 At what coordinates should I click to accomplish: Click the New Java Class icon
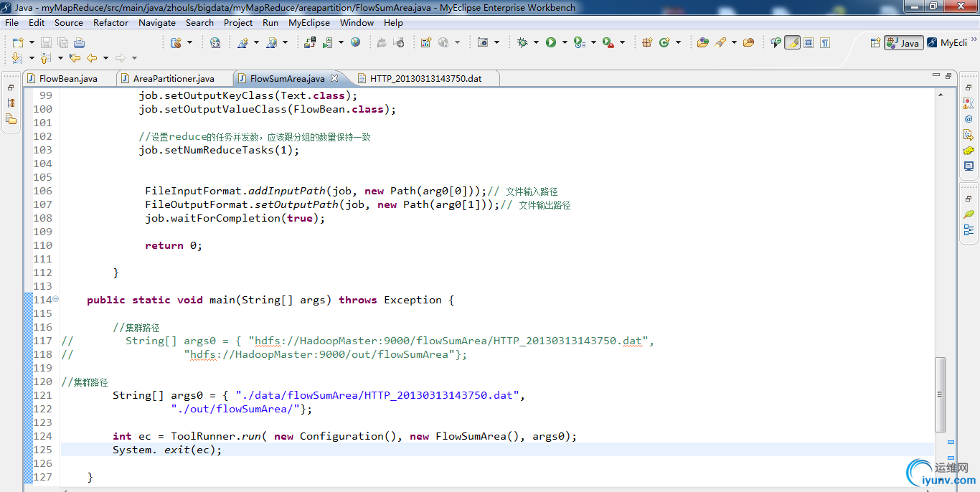coord(664,43)
